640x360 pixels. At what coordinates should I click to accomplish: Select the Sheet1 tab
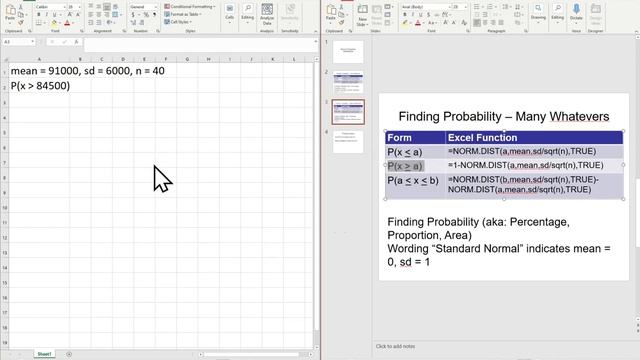tap(44, 354)
